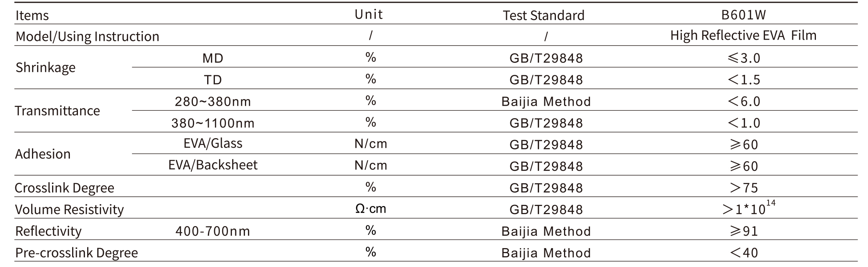Select the Volume Resistivity row label
The image size is (868, 267).
click(69, 210)
